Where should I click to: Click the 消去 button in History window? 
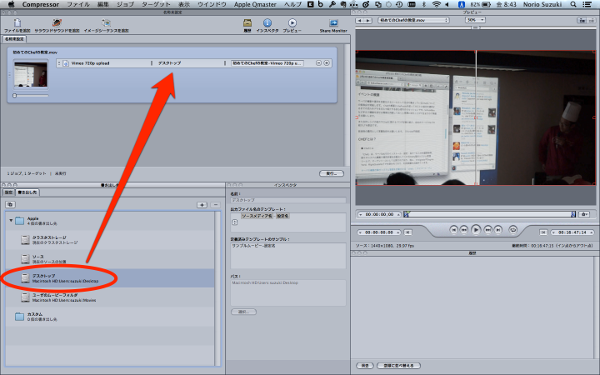point(365,365)
